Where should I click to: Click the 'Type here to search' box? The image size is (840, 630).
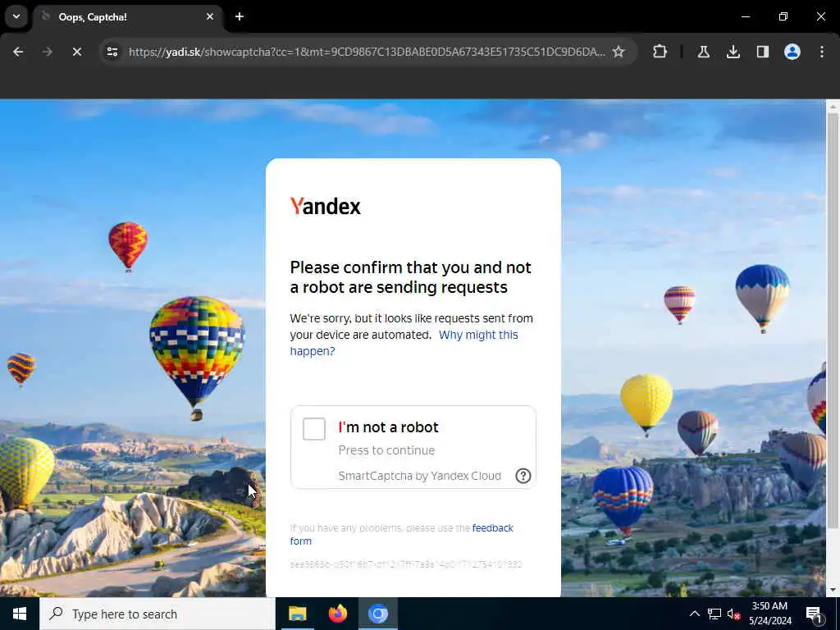157,614
